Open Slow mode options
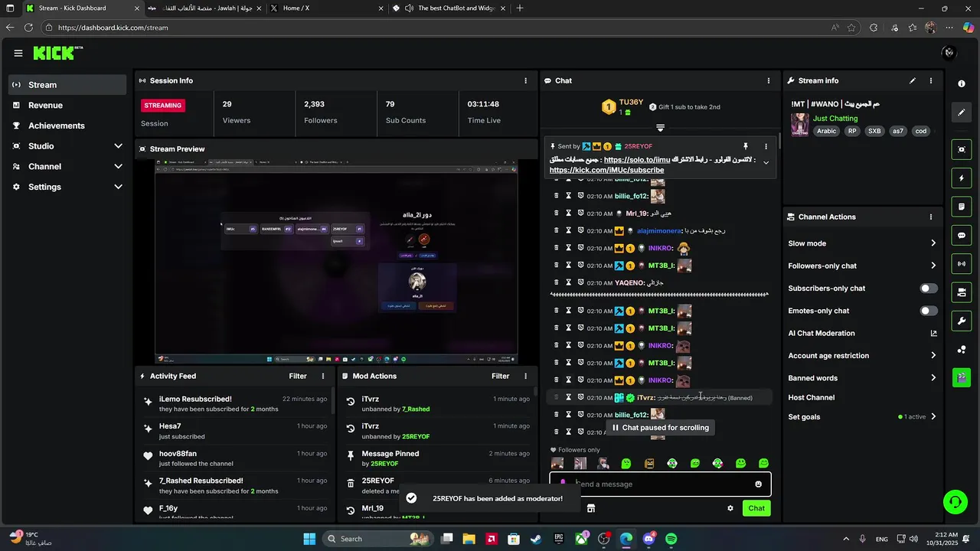The width and height of the screenshot is (980, 551). [862, 243]
